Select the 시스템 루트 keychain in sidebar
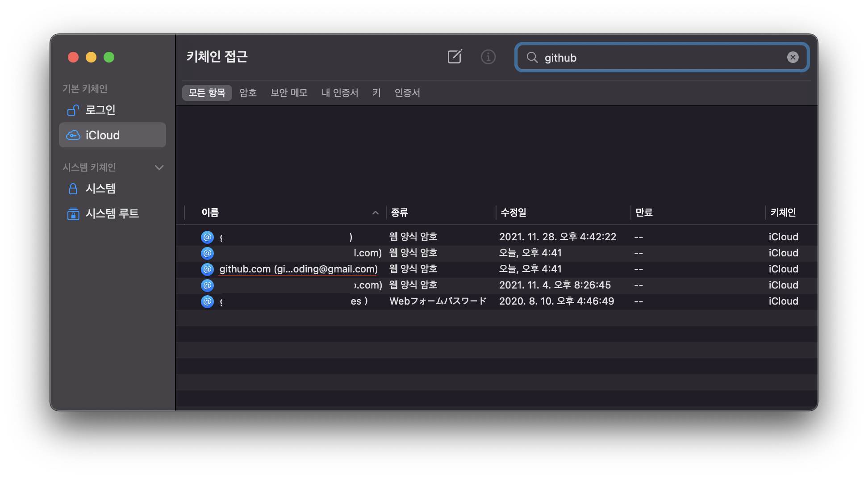868x477 pixels. (x=113, y=213)
